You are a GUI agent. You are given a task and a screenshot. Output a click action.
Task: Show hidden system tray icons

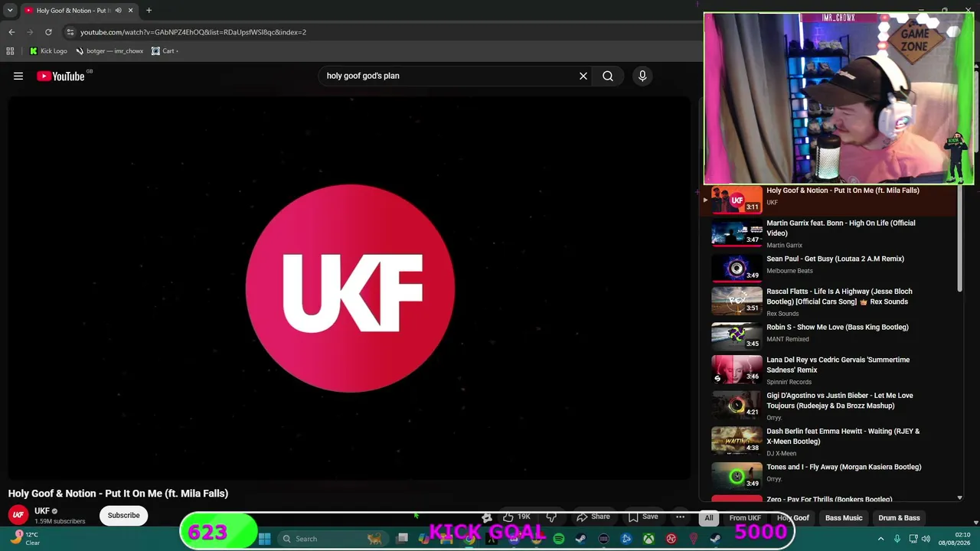pyautogui.click(x=880, y=539)
